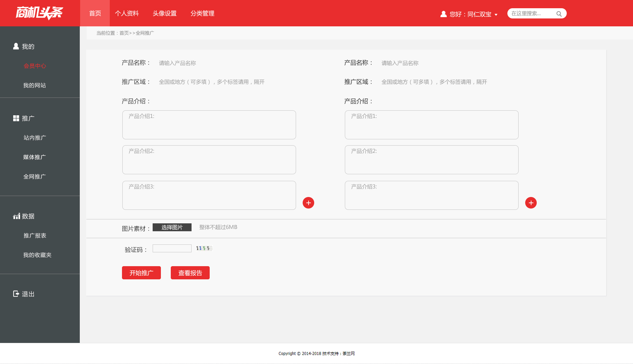Click the 选择图片 button
Viewport: 633px width, 364px height.
[x=172, y=227]
